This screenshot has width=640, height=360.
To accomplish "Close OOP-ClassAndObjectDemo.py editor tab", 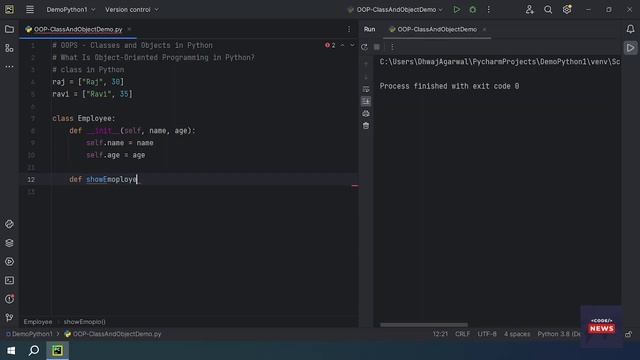I will click(129, 29).
